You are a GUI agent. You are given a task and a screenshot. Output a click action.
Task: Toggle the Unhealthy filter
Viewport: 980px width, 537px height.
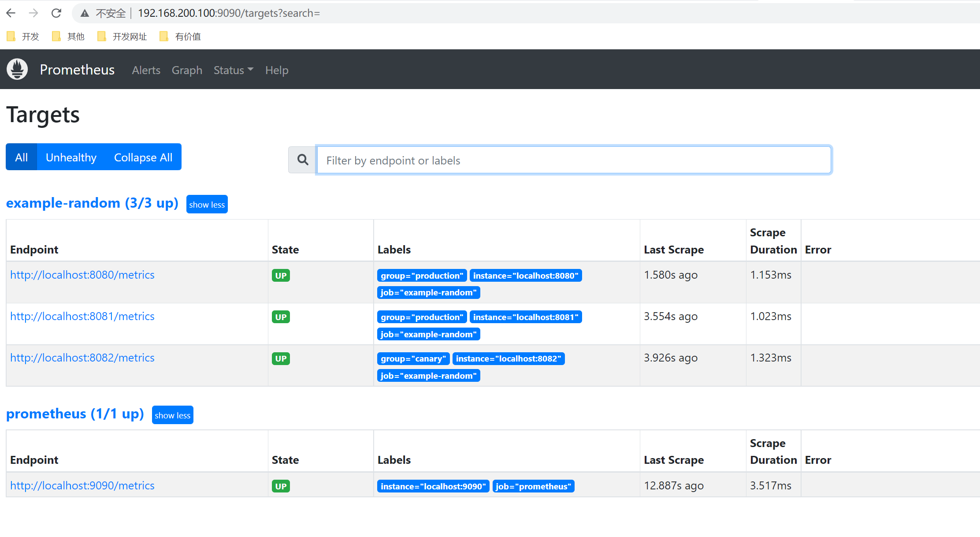click(x=71, y=157)
